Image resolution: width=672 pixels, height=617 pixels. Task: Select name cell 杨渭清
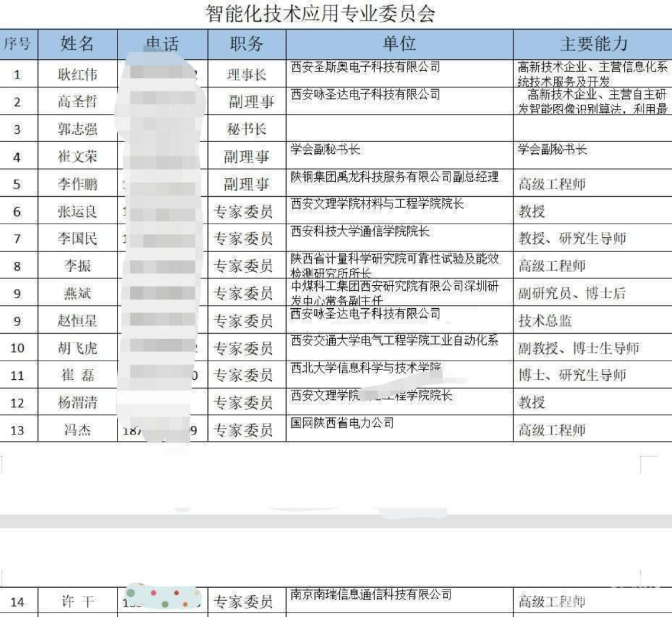coord(78,403)
